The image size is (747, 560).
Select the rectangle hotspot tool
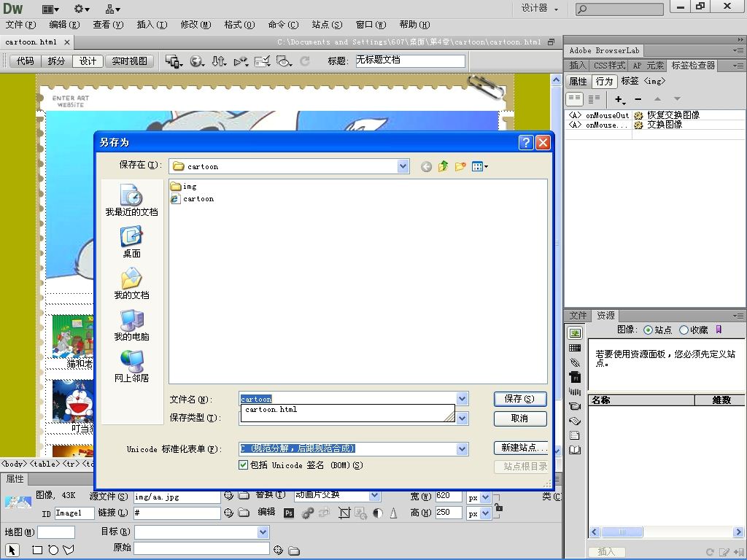pyautogui.click(x=37, y=550)
